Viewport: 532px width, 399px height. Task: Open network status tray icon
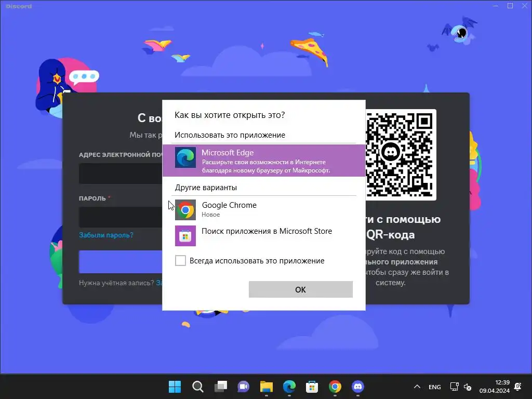[x=454, y=387]
